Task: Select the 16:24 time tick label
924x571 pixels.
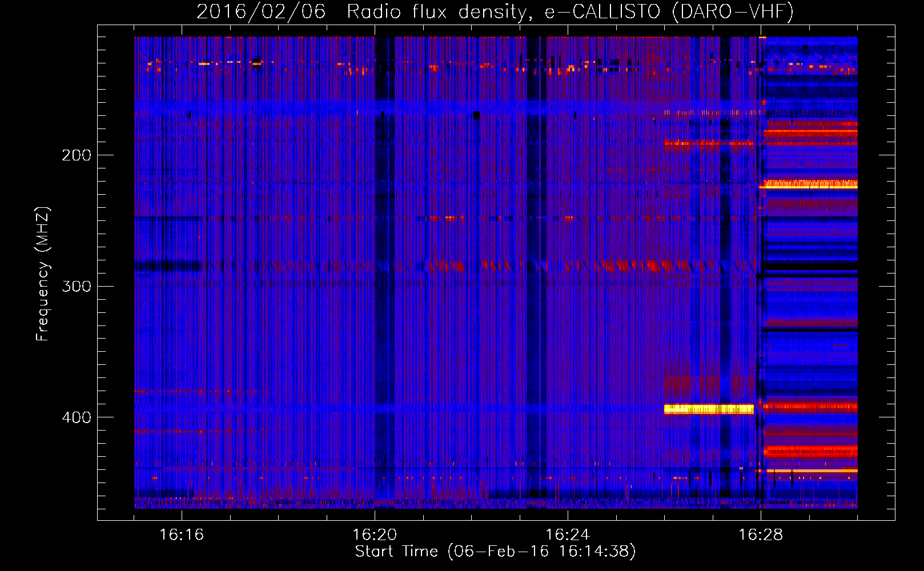Action: (568, 535)
